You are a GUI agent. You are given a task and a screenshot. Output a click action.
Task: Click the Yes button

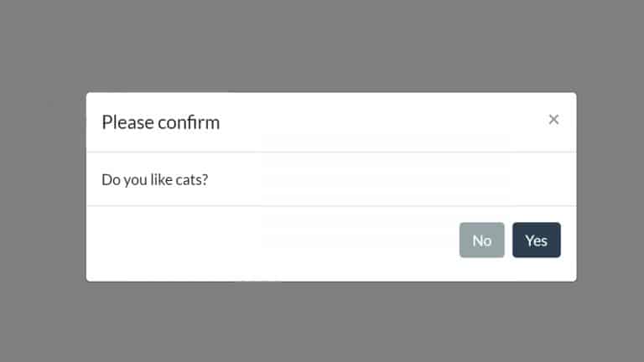536,240
